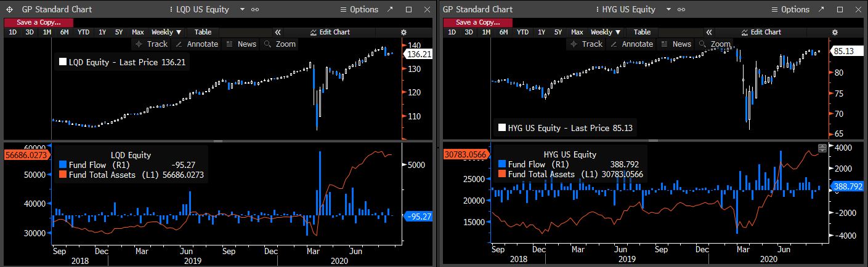Select 5Y range in HYG window
The height and width of the screenshot is (267, 868).
pyautogui.click(x=558, y=32)
